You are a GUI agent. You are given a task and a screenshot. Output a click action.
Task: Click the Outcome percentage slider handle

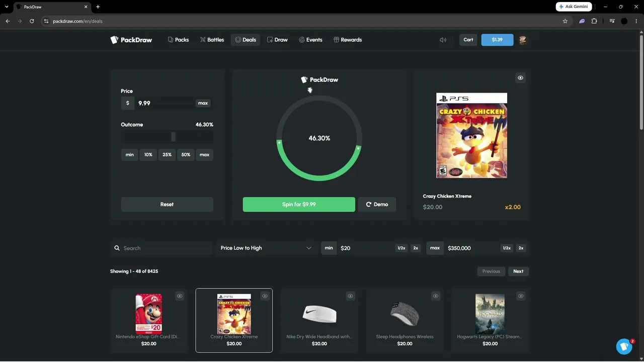pos(173,137)
